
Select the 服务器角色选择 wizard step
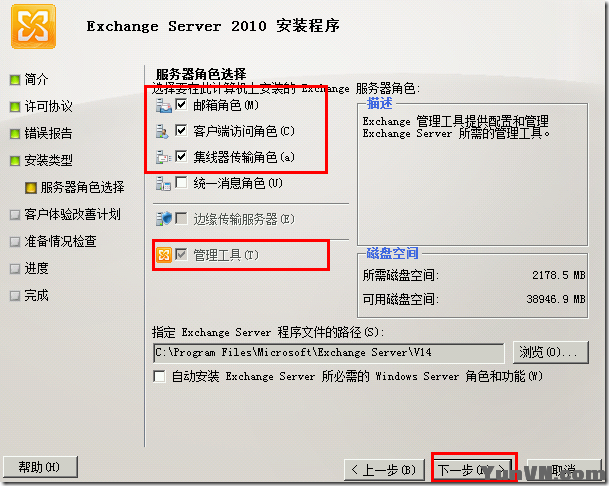coord(82,188)
